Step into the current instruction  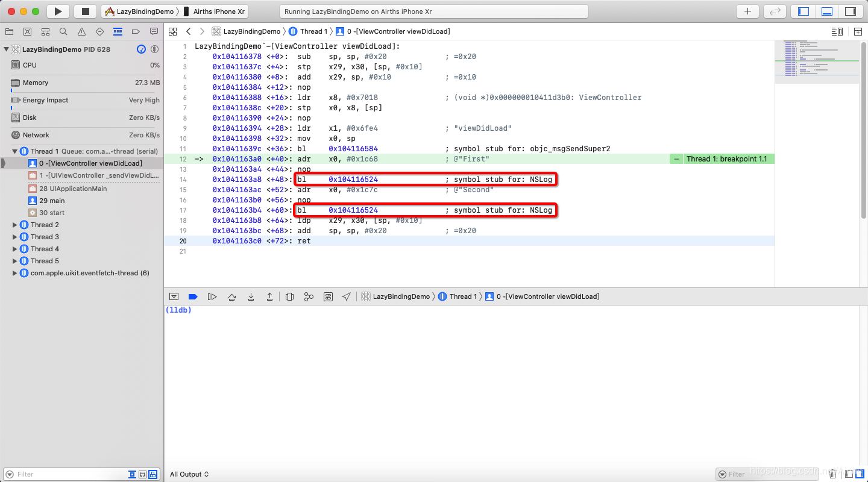click(x=251, y=296)
